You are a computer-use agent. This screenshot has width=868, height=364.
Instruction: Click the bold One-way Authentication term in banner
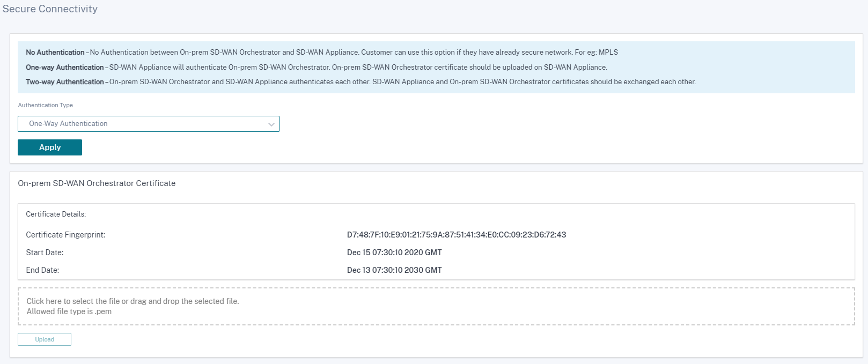coord(65,68)
